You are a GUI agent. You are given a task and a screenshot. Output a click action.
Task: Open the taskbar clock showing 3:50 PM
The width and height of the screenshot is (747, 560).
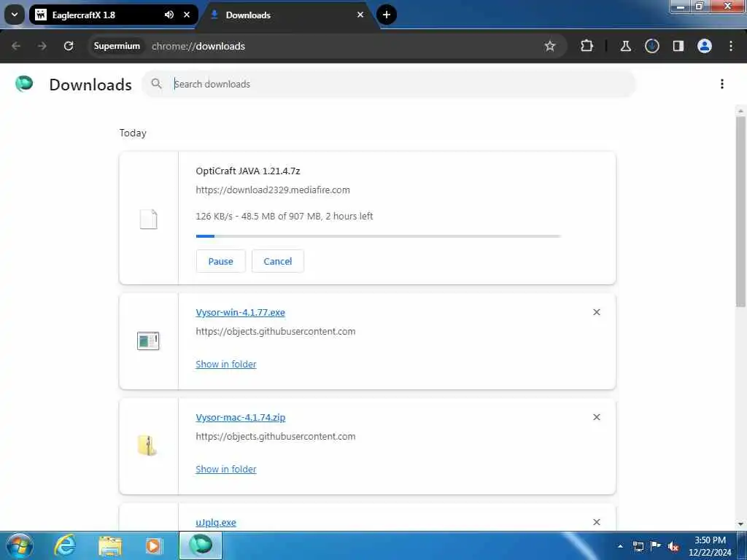710,546
